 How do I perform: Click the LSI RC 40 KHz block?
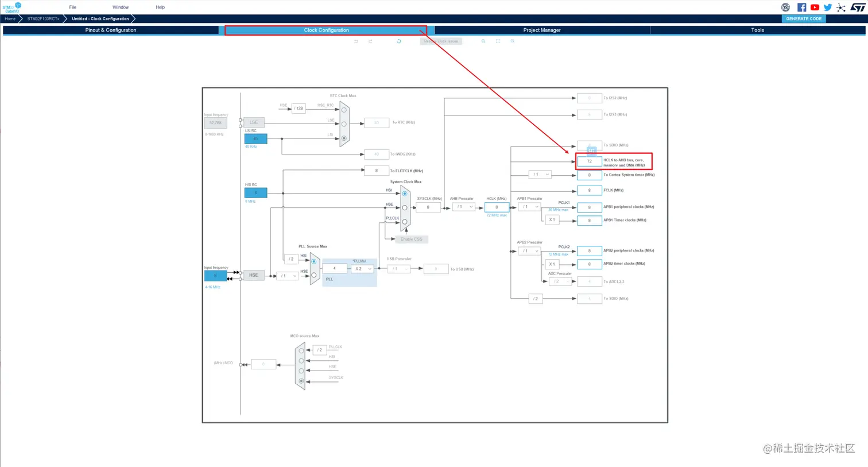pos(256,138)
